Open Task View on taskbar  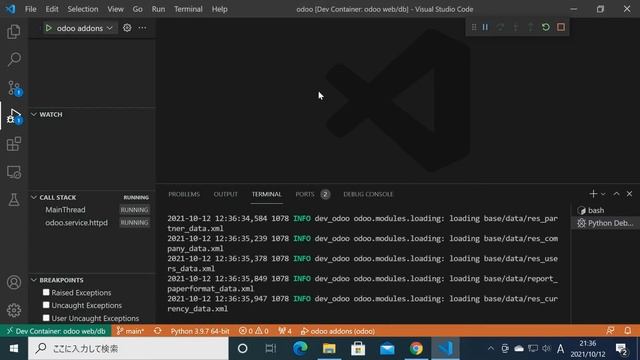tap(270, 349)
